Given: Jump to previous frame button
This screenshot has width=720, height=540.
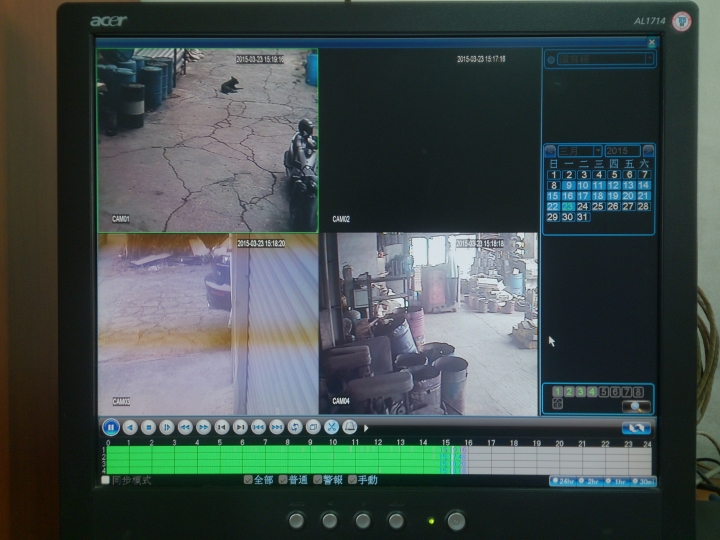Looking at the screenshot, I should point(222,428).
